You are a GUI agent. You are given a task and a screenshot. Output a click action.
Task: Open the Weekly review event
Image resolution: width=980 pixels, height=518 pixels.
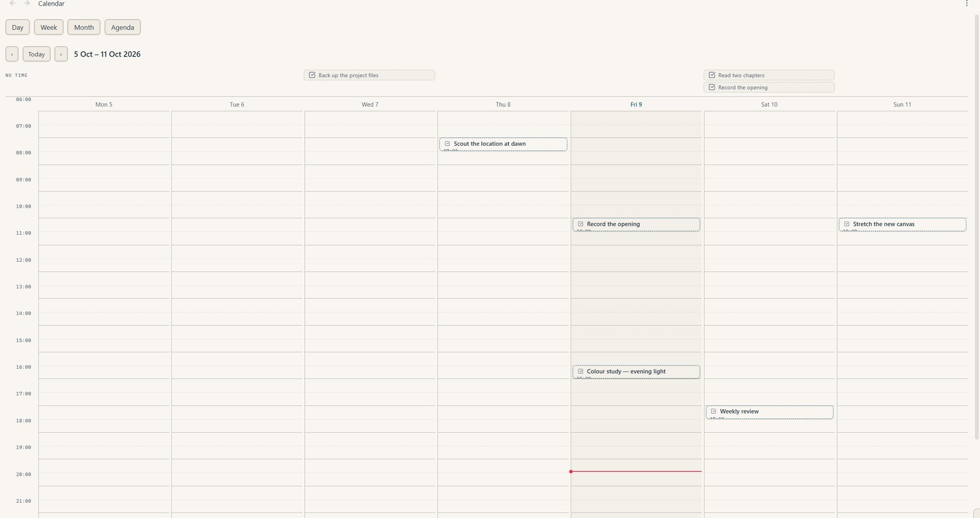coord(769,412)
